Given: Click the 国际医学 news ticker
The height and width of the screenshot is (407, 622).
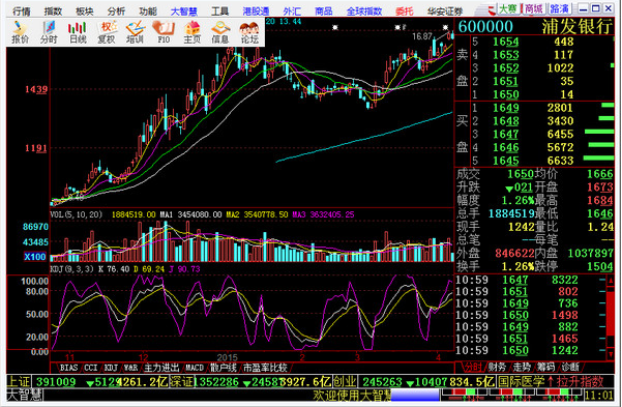Looking at the screenshot, I should [x=521, y=382].
